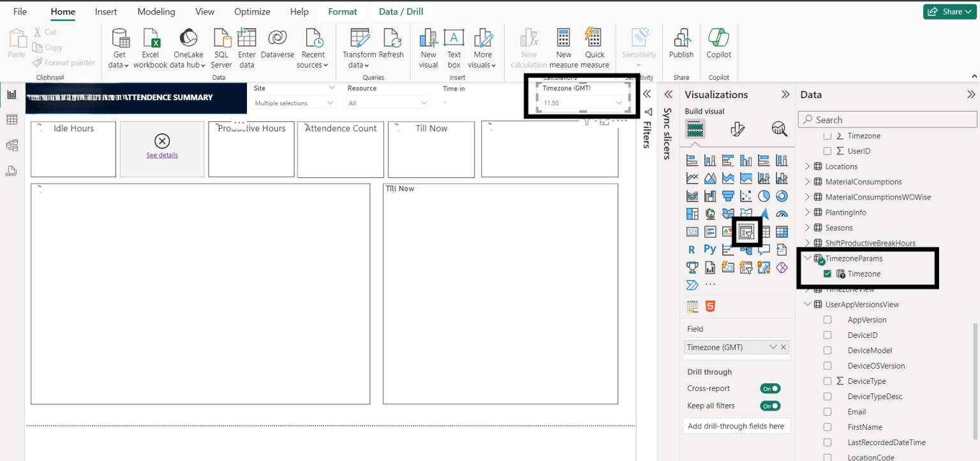980x461 pixels.
Task: Select the R script visual
Action: [692, 249]
